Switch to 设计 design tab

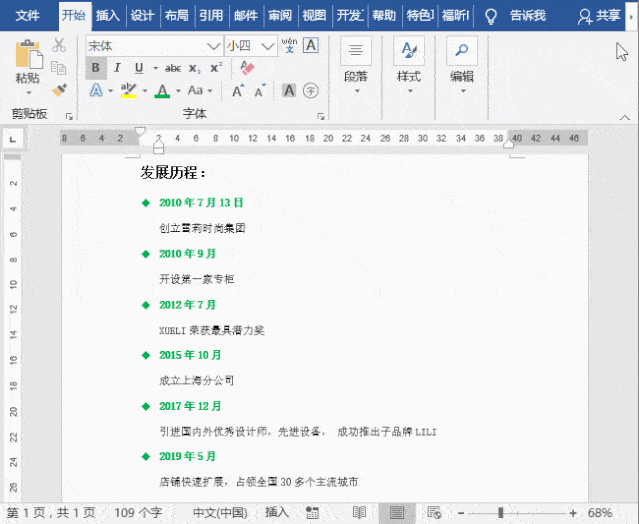point(142,15)
